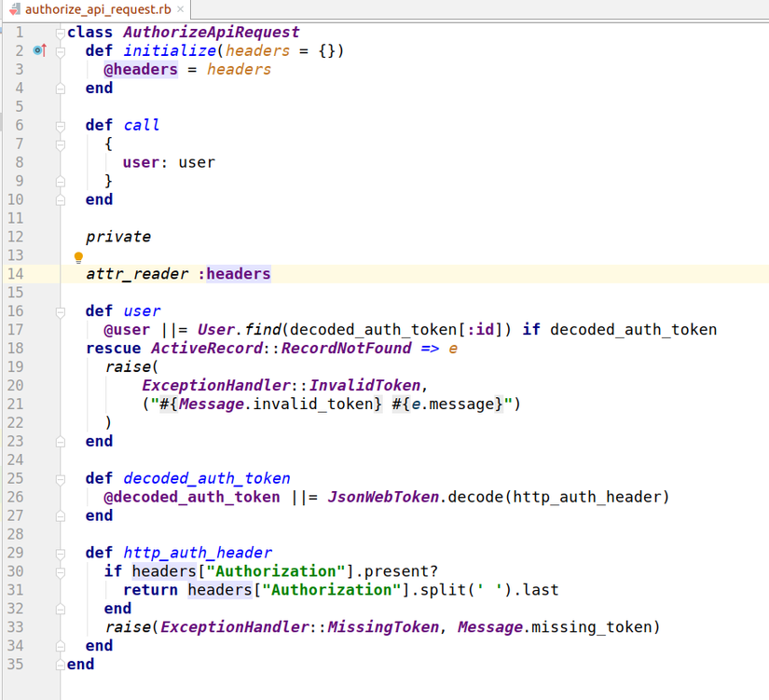Click the return keyword on line 31
The image size is (769, 700).
pyautogui.click(x=150, y=590)
